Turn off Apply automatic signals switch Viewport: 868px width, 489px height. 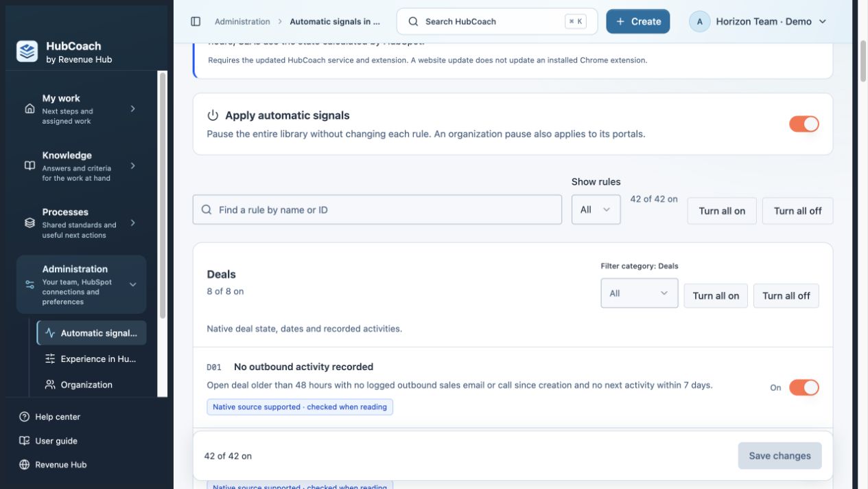[804, 124]
